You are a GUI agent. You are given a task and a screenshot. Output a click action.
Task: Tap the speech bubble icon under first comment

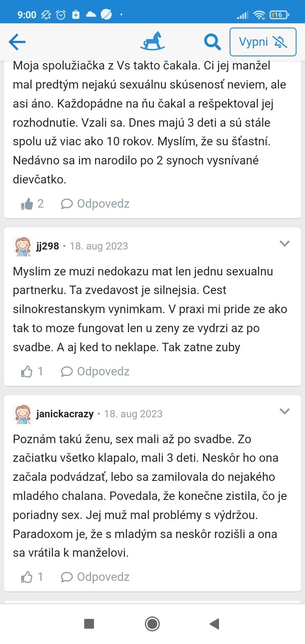coord(67,204)
